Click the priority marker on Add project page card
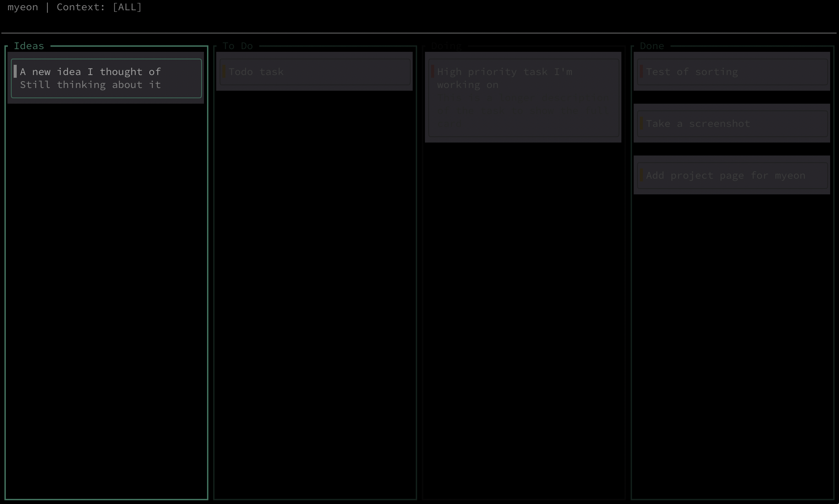The height and width of the screenshot is (504, 839). pos(641,175)
